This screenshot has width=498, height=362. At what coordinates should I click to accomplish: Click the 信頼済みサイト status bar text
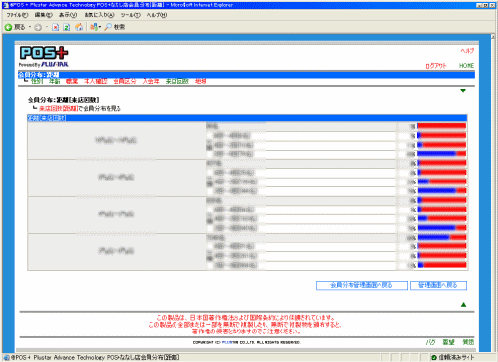tap(456, 357)
